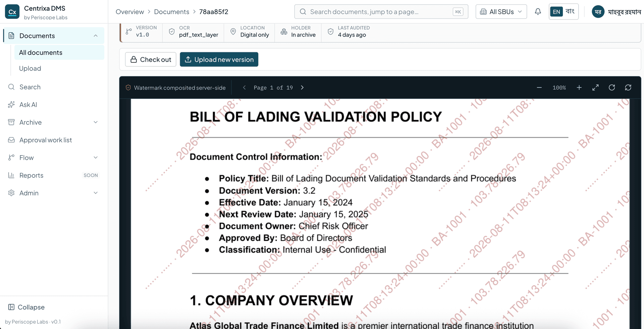Focus the document search field
Viewport: 644px width, 329px height.
[381, 12]
